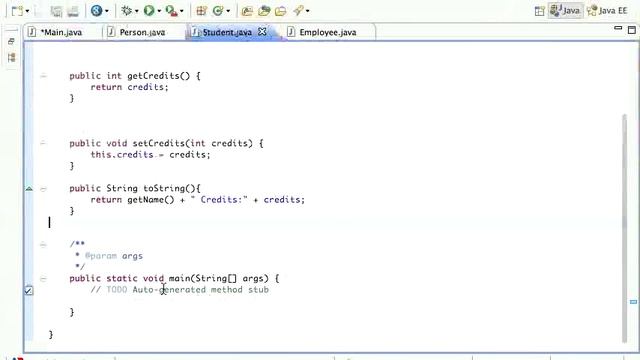Open the External Tools dropdown arrow
This screenshot has width=640, height=360.
[x=182, y=11]
